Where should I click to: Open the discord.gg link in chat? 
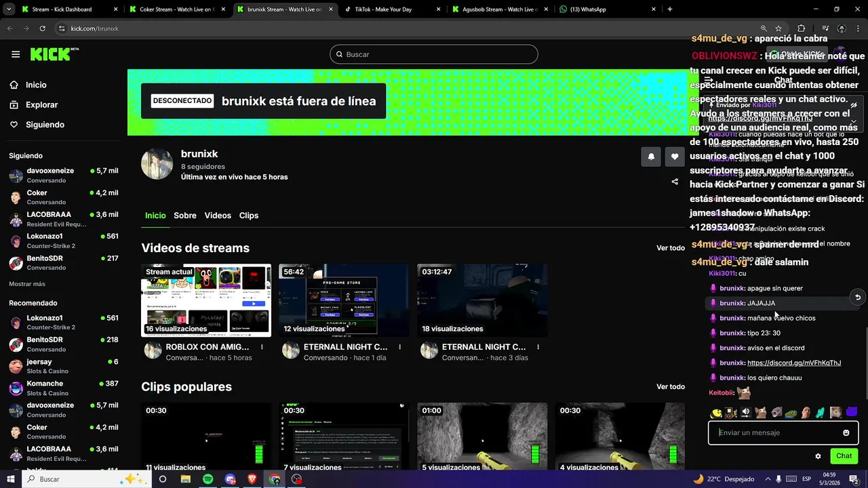tap(794, 363)
